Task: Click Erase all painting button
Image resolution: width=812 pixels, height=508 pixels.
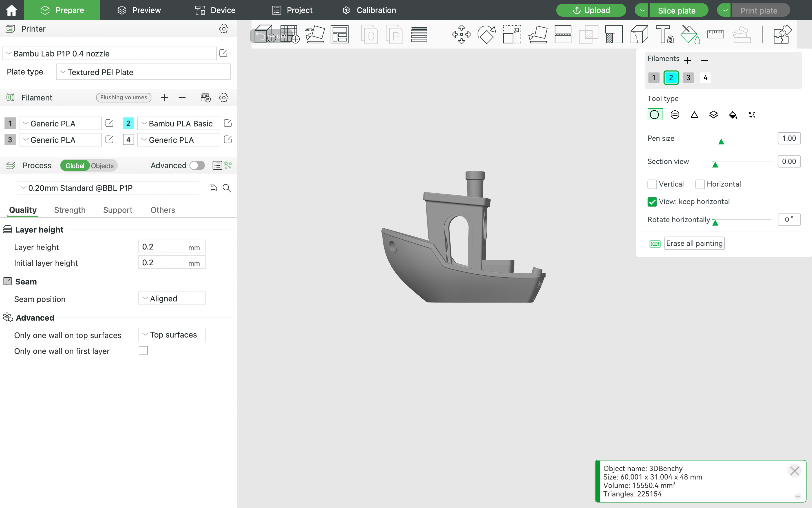Action: tap(694, 243)
